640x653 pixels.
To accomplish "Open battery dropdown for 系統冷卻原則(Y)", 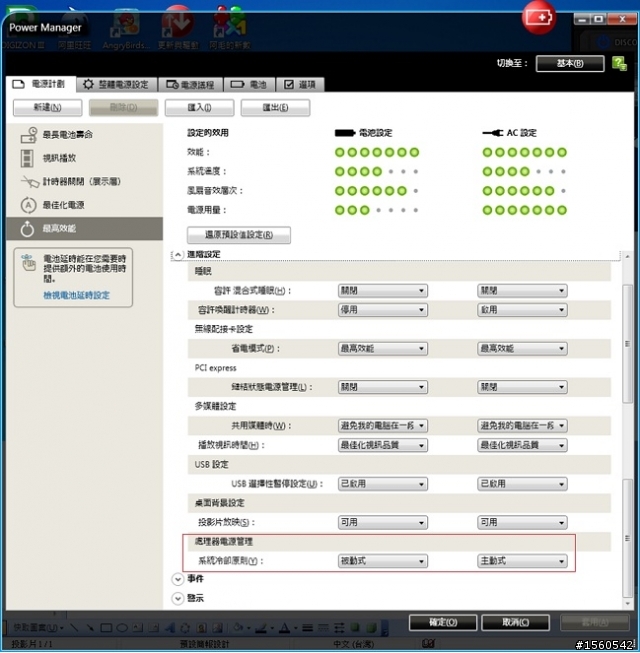I will pos(383,561).
